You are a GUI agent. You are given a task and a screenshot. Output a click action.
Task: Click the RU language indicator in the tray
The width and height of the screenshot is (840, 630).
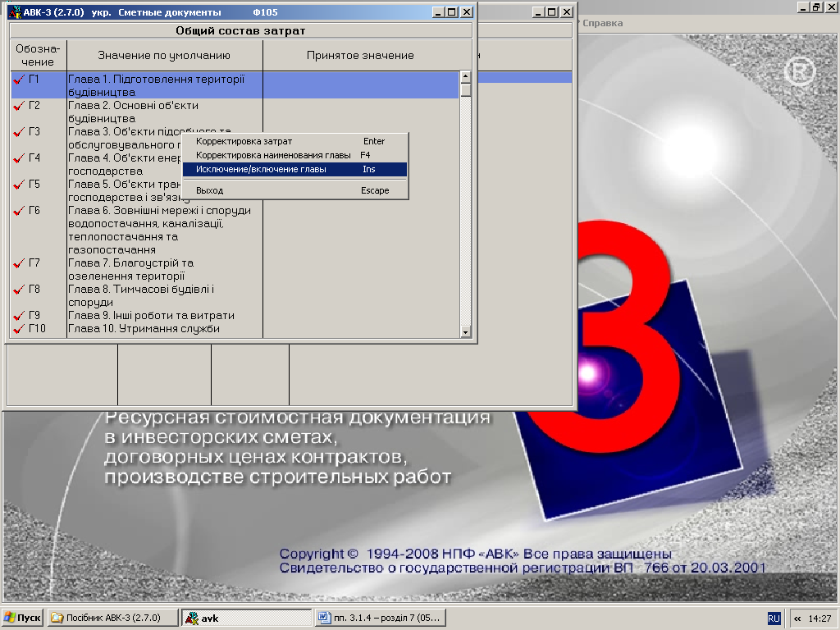click(x=774, y=619)
